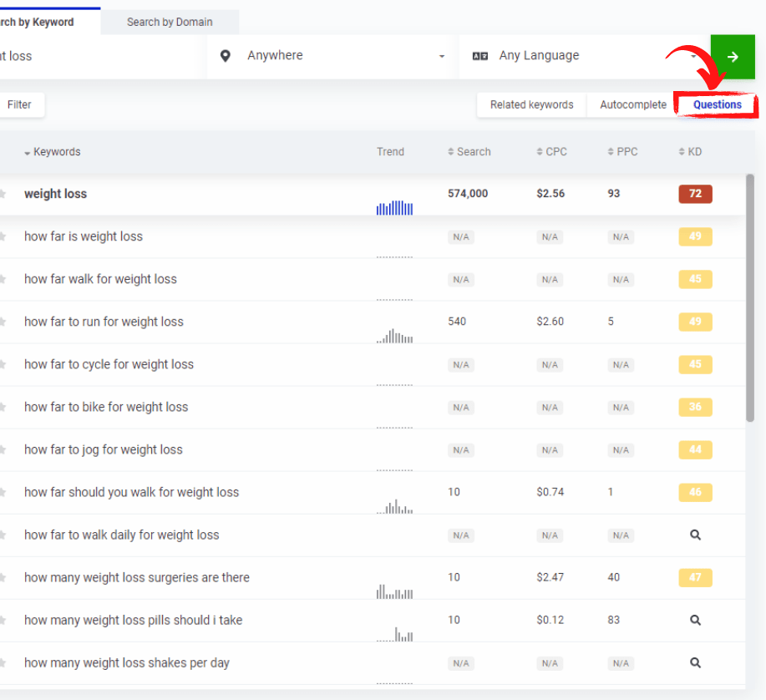Select the Questions tab
766x700 pixels.
[717, 104]
